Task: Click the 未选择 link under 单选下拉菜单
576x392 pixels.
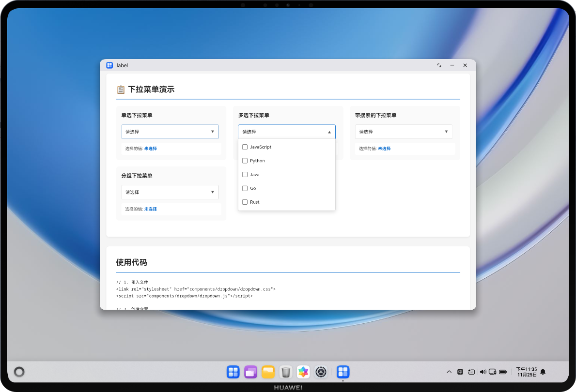Action: tap(151, 148)
